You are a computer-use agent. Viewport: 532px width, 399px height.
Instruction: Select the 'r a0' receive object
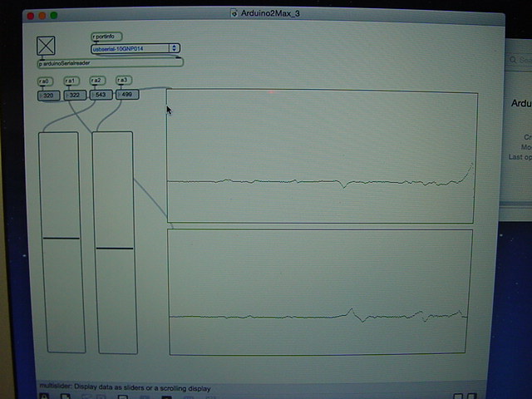click(x=45, y=81)
